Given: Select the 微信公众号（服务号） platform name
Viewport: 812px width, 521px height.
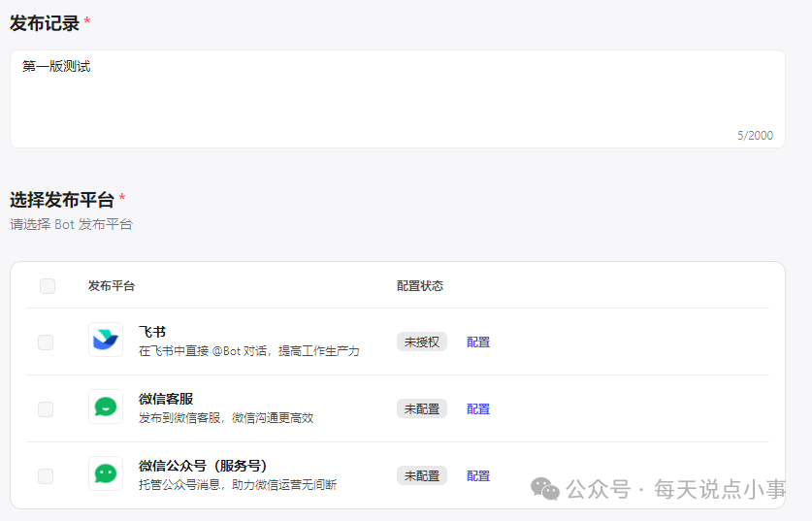Looking at the screenshot, I should point(203,466).
